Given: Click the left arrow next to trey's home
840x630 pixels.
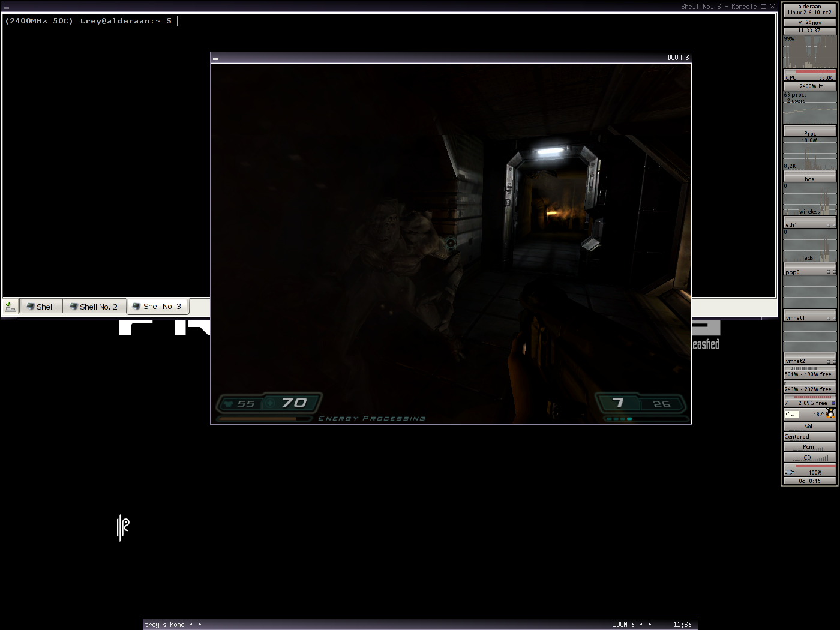Looking at the screenshot, I should coord(191,625).
